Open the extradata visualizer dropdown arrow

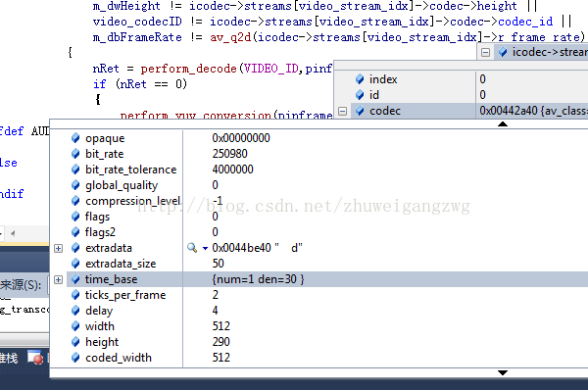[x=205, y=248]
